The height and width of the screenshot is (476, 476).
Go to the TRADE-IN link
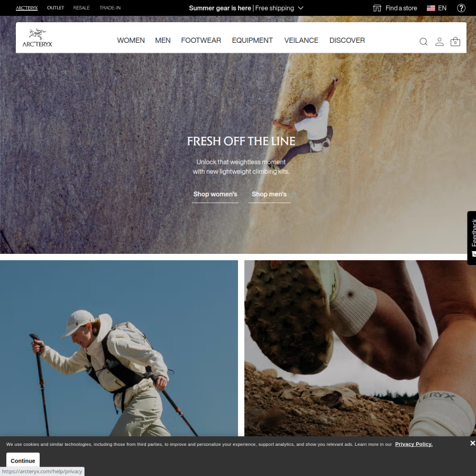coord(110,8)
